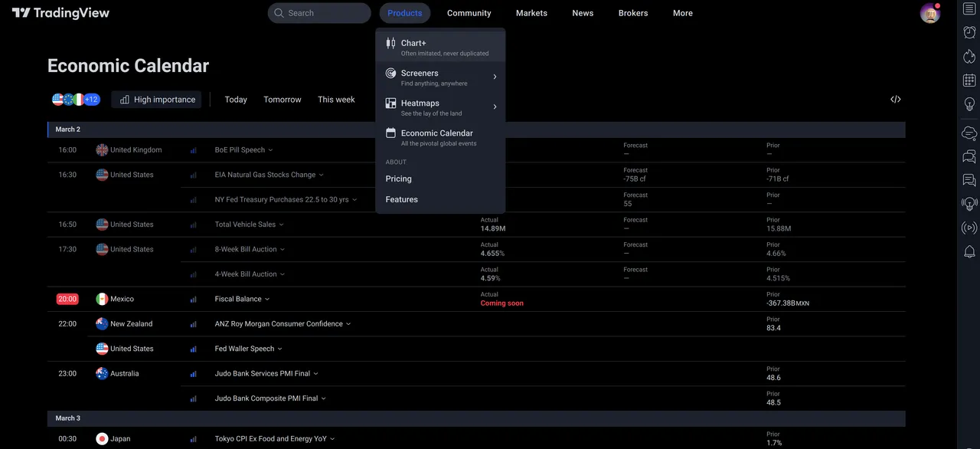Screen dimensions: 980x449
Task: Open the calendar icon in the right sidebar
Action: pos(969,80)
